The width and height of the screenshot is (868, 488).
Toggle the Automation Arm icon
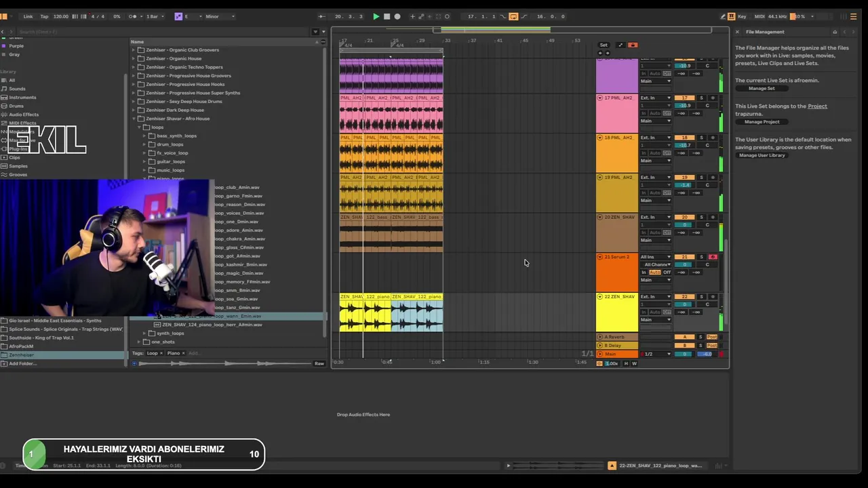(421, 16)
